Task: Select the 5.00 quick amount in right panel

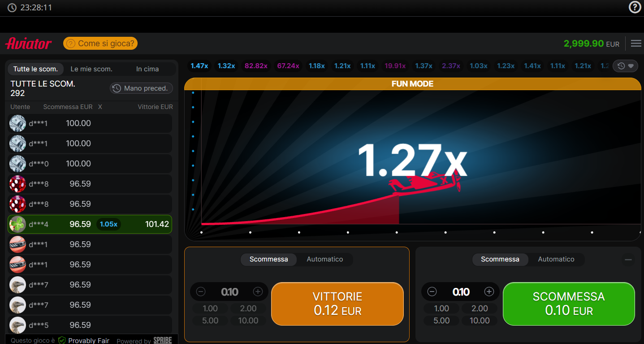Action: pos(441,321)
